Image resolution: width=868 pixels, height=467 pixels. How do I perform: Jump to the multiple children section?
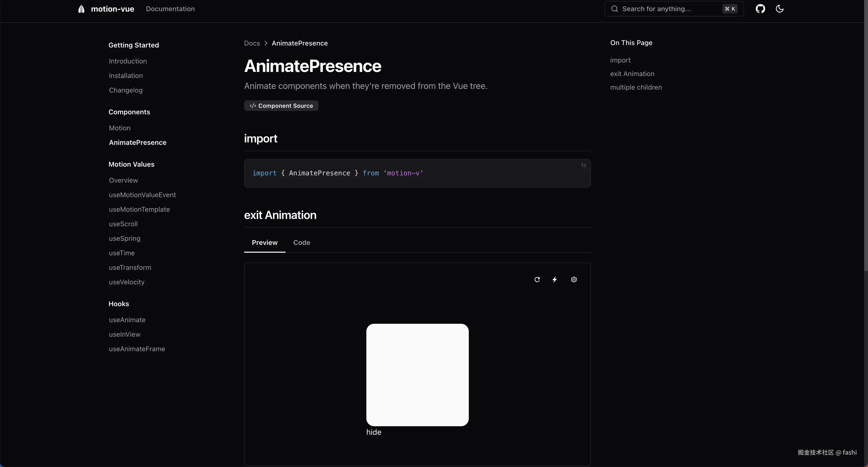coord(636,87)
